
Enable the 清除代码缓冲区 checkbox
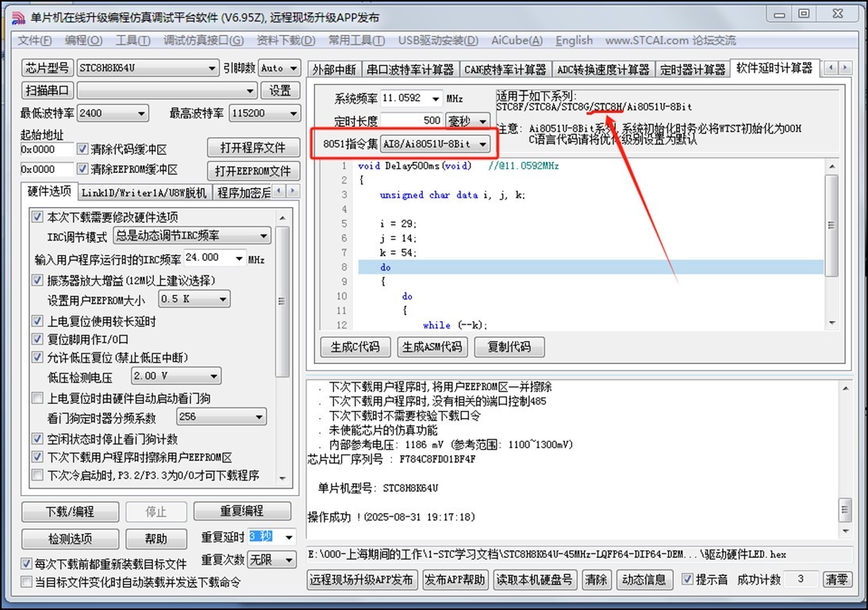(83, 149)
